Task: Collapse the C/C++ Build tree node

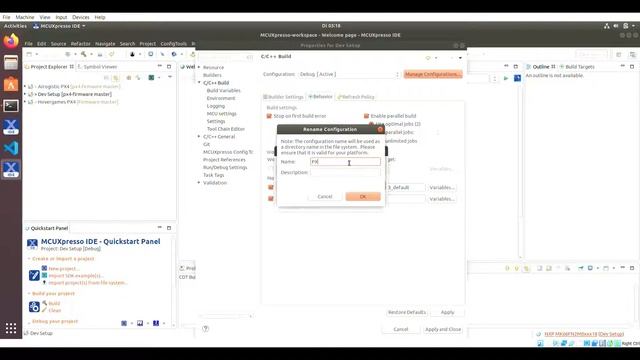Action: [x=199, y=82]
